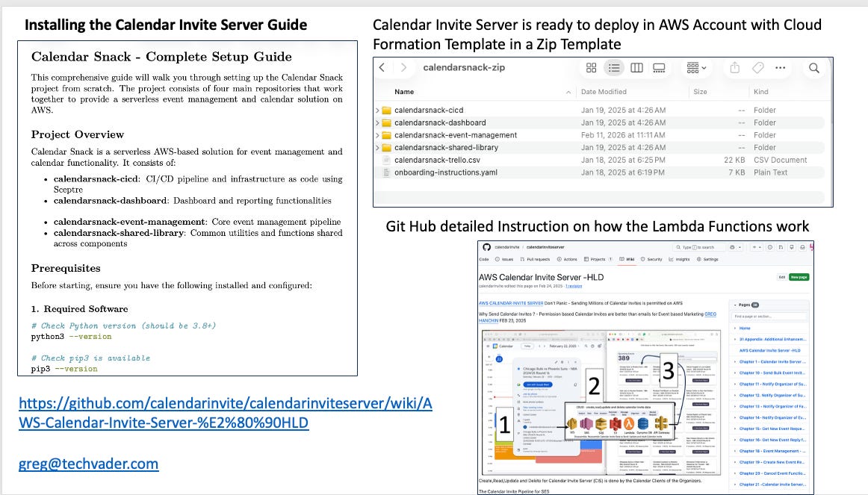
Task: Open the GitHub Wiki tab
Action: 627,259
